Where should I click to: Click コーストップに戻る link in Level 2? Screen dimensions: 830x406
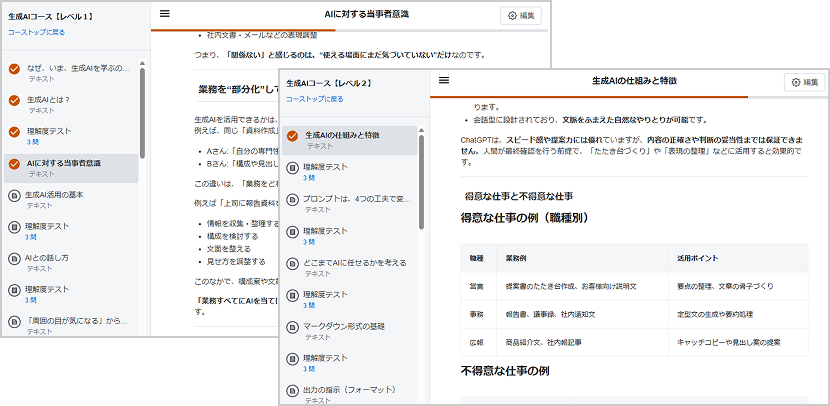pos(315,99)
